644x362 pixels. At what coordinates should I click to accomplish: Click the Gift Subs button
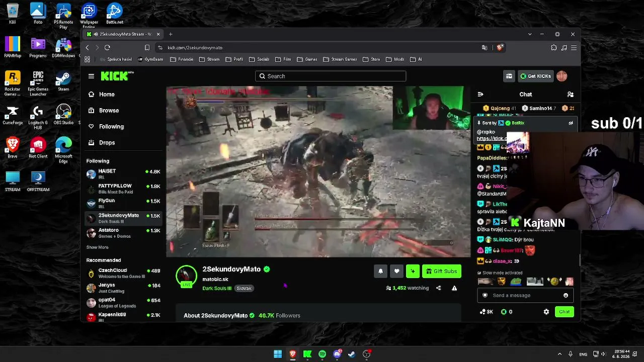coord(442,271)
